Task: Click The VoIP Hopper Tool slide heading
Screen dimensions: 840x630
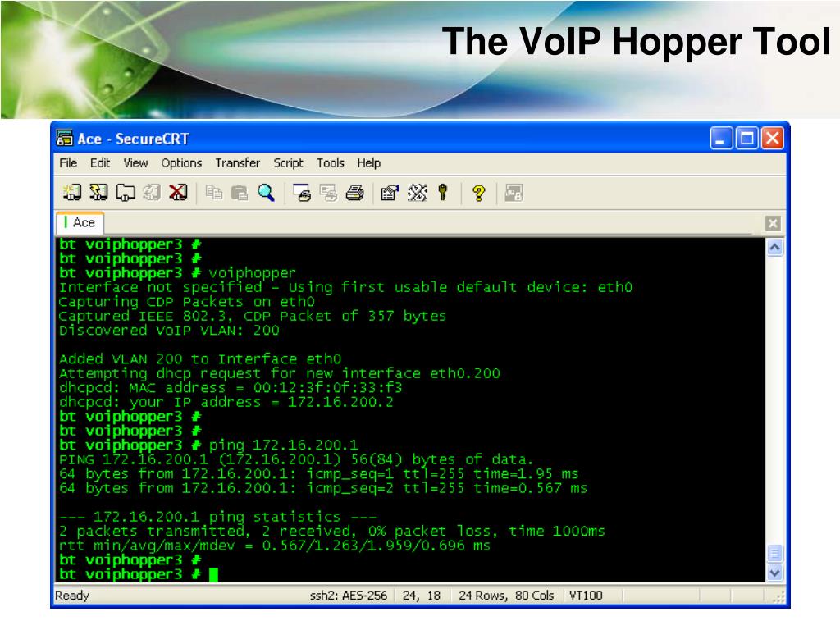Action: pyautogui.click(x=636, y=41)
